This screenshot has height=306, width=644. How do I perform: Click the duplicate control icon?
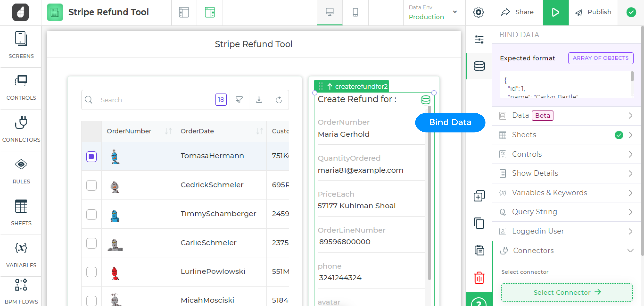tap(479, 196)
